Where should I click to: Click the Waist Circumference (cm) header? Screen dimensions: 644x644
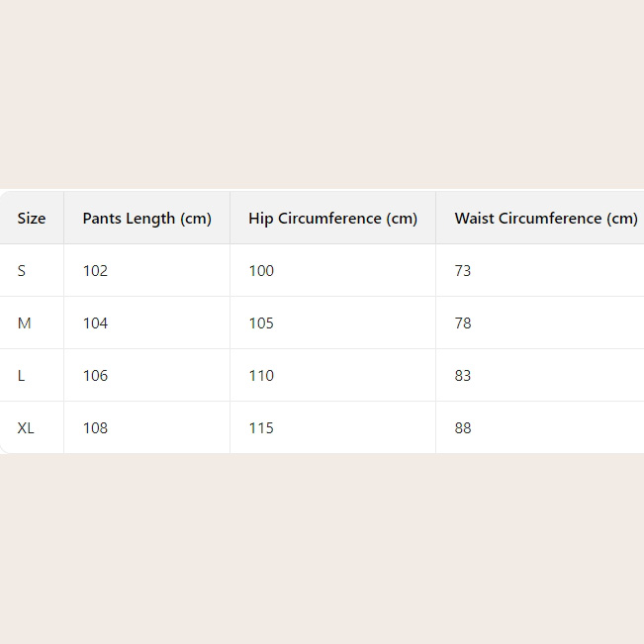pos(546,219)
